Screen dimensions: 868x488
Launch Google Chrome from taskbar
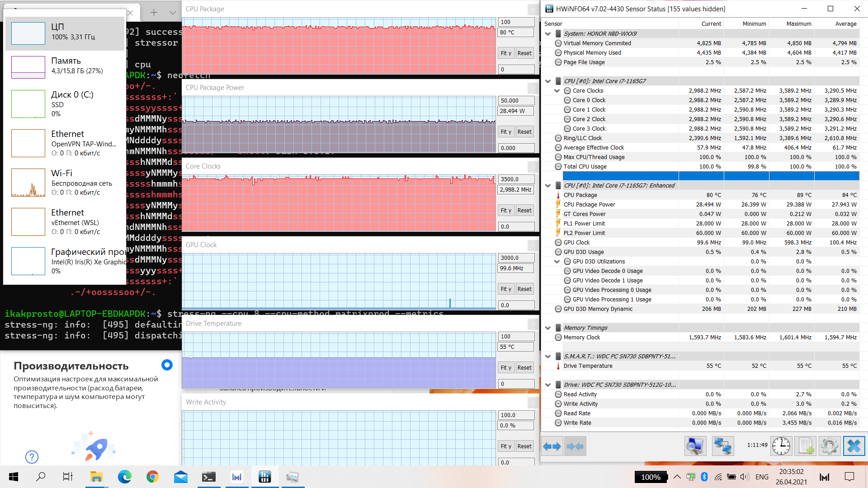point(153,477)
